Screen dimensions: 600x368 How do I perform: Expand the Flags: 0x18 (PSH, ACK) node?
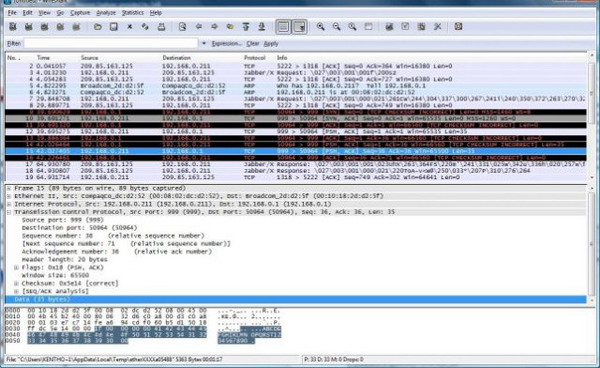click(x=16, y=267)
